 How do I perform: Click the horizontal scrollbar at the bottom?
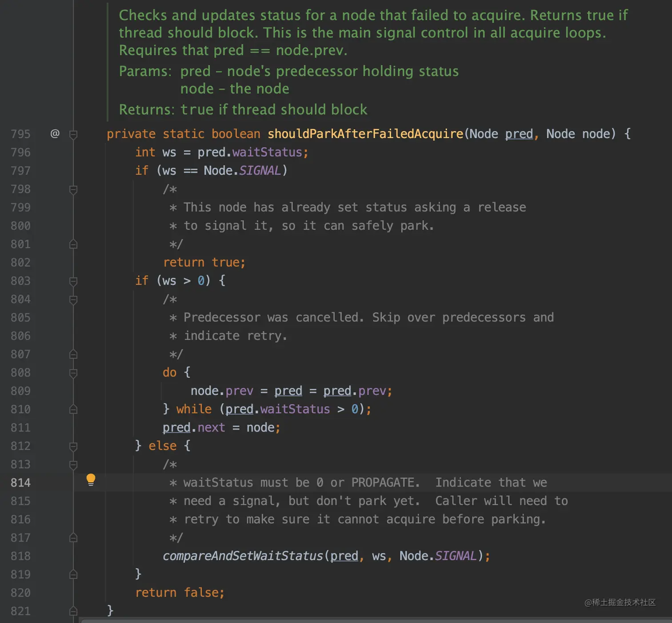(x=373, y=620)
